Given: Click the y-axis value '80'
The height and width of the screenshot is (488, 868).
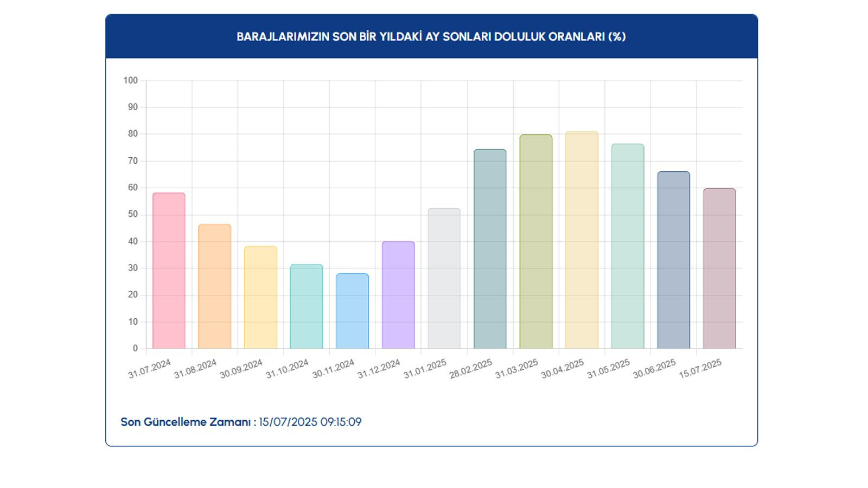Looking at the screenshot, I should coord(133,134).
